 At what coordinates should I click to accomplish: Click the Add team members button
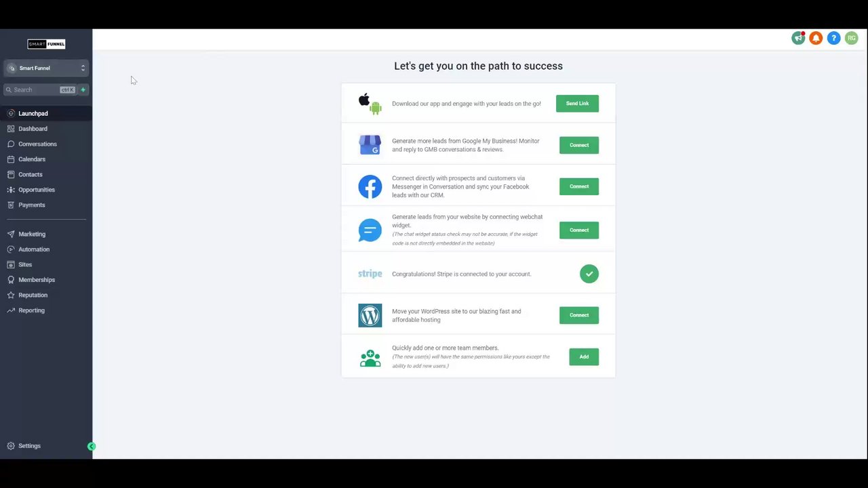[584, 357]
